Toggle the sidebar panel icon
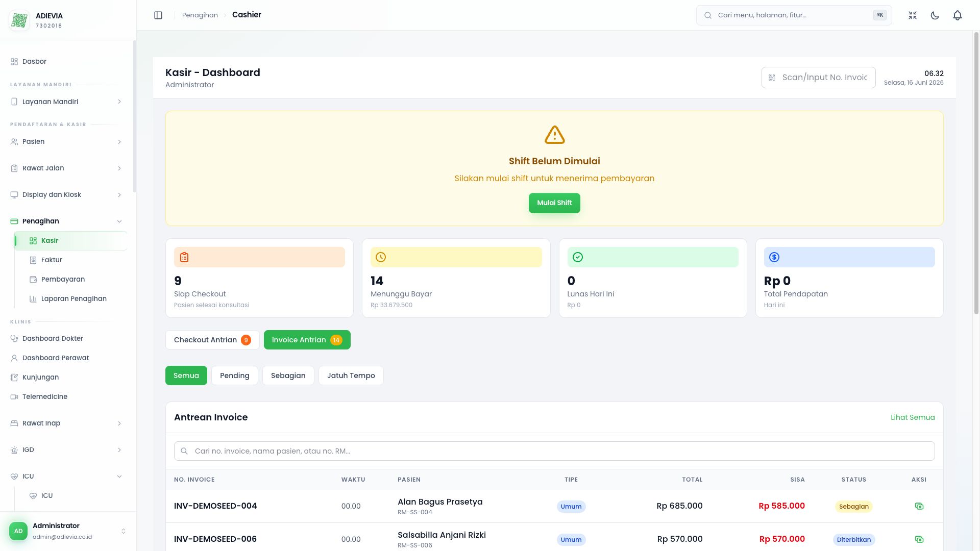This screenshot has height=551, width=980. [x=158, y=15]
